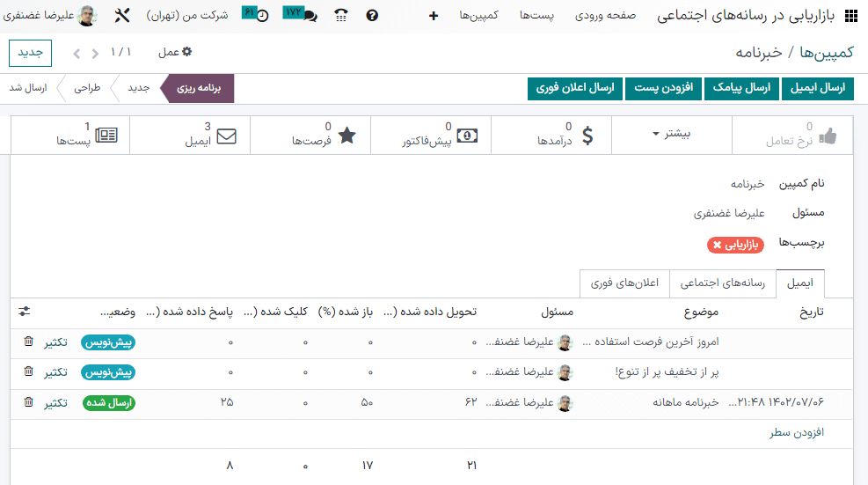
Task: Click the افزودن سطر link
Action: tap(796, 432)
